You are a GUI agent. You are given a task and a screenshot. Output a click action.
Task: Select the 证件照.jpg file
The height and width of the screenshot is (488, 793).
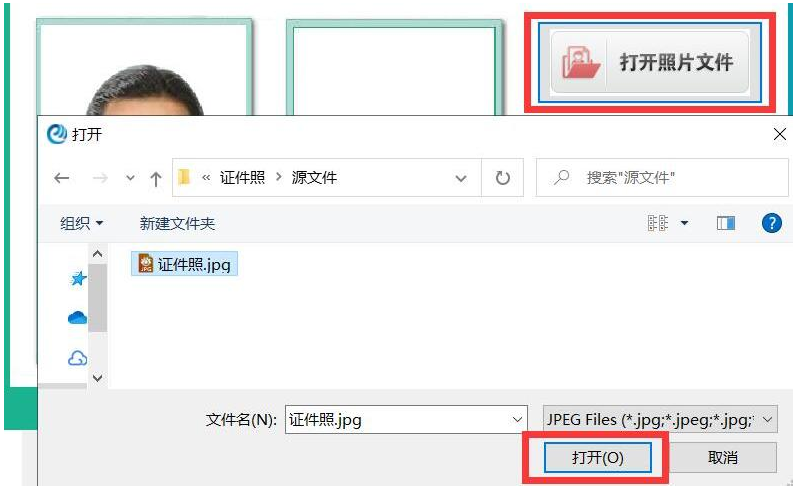click(184, 264)
